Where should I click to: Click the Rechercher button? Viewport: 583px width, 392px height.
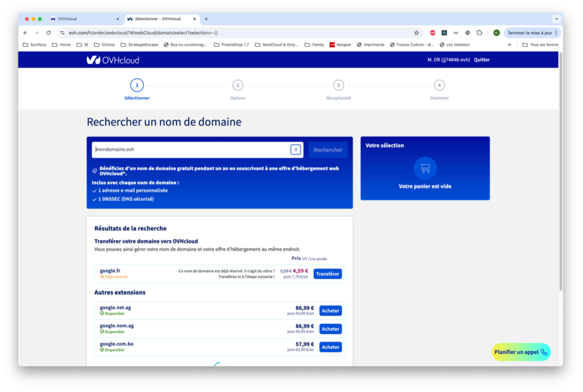328,150
